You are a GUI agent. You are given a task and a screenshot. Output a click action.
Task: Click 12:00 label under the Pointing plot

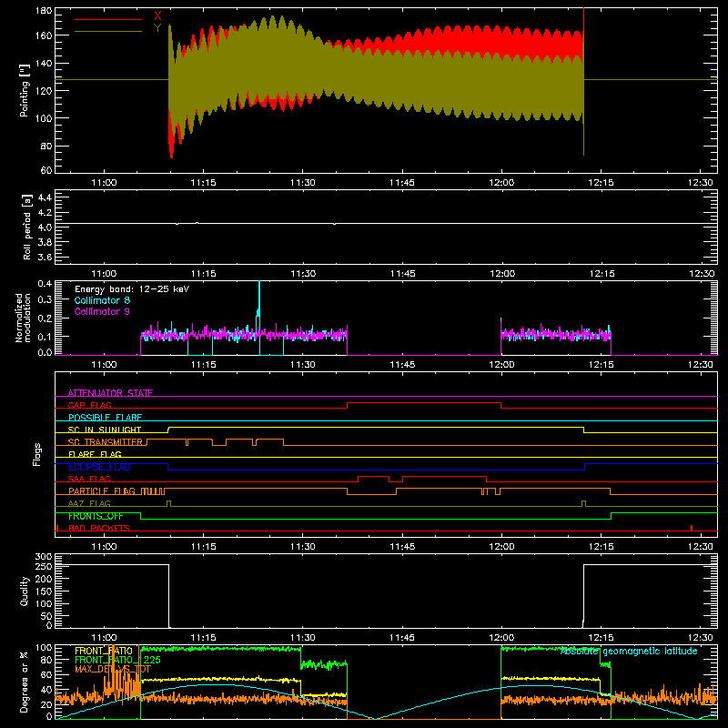click(x=502, y=183)
